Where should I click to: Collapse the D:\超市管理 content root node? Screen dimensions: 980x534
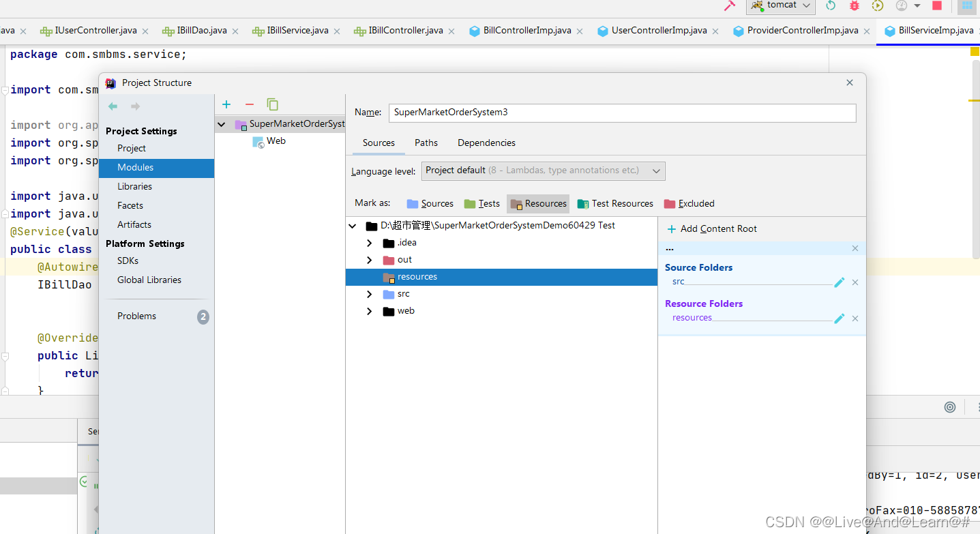coord(353,226)
